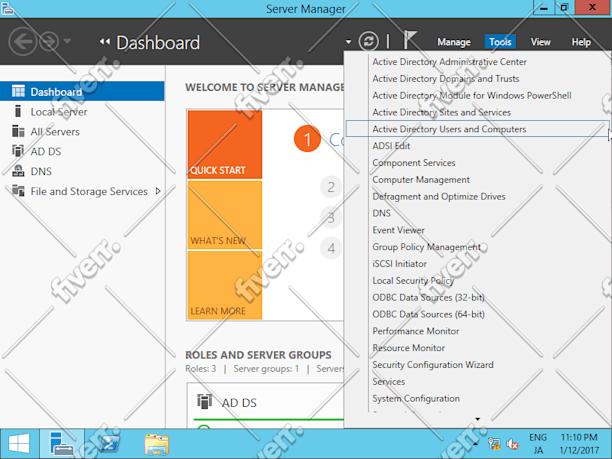Open Active Directory Users and Computers
This screenshot has width=612, height=459.
(x=478, y=129)
